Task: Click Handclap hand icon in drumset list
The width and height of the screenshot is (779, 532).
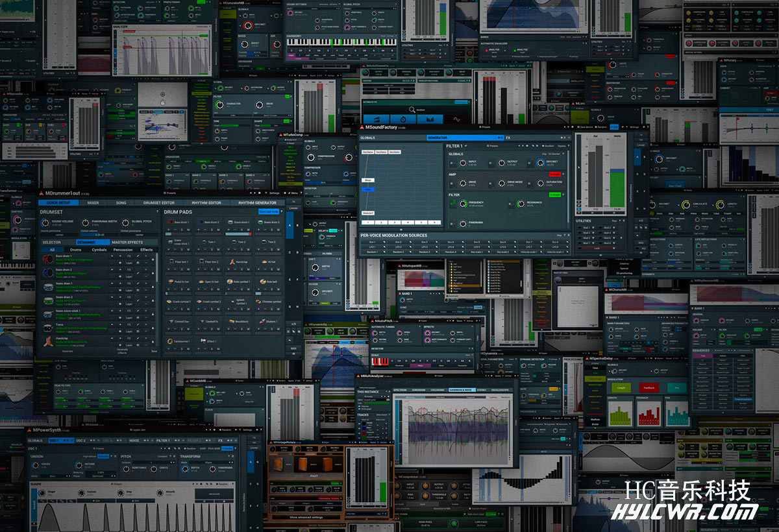Action: pos(48,341)
